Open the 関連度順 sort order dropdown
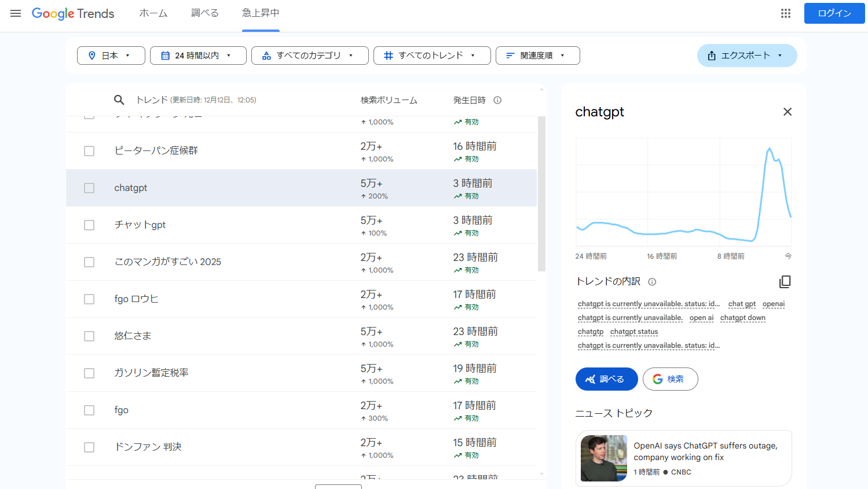Viewport: 868px width, 489px height. [x=537, y=55]
